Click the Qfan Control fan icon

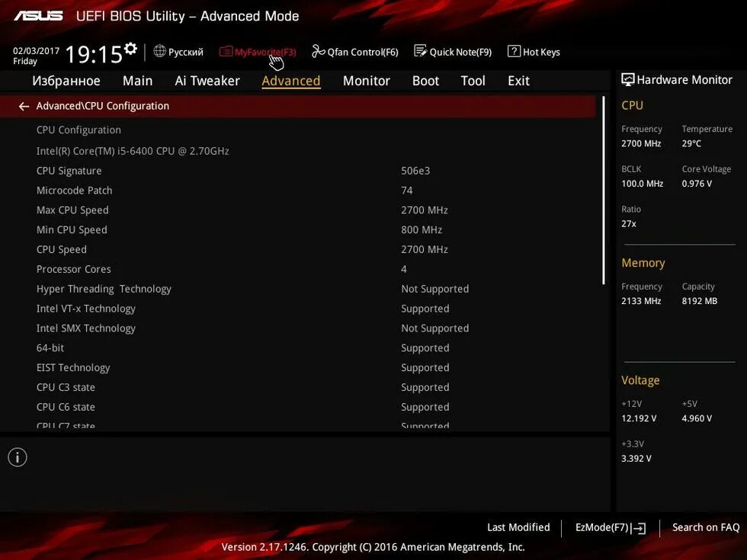pyautogui.click(x=318, y=51)
